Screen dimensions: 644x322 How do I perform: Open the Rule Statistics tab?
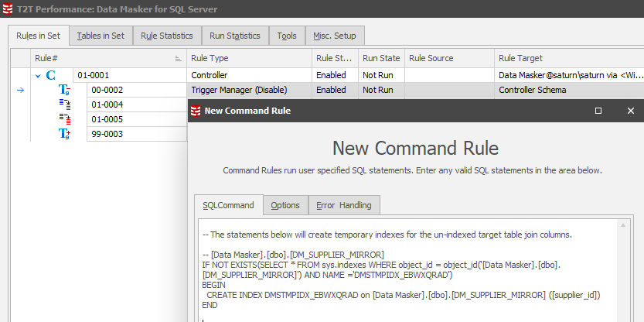[x=166, y=36]
